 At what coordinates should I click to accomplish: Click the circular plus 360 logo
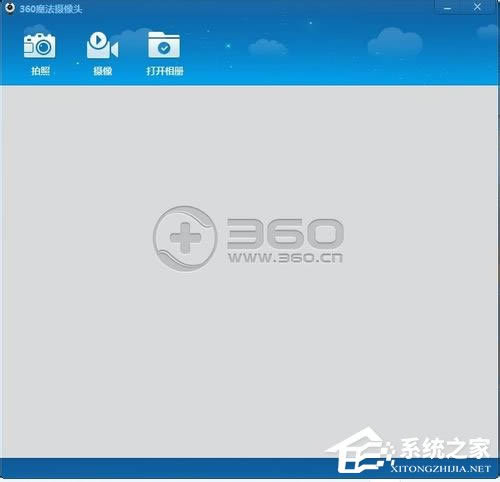click(185, 238)
